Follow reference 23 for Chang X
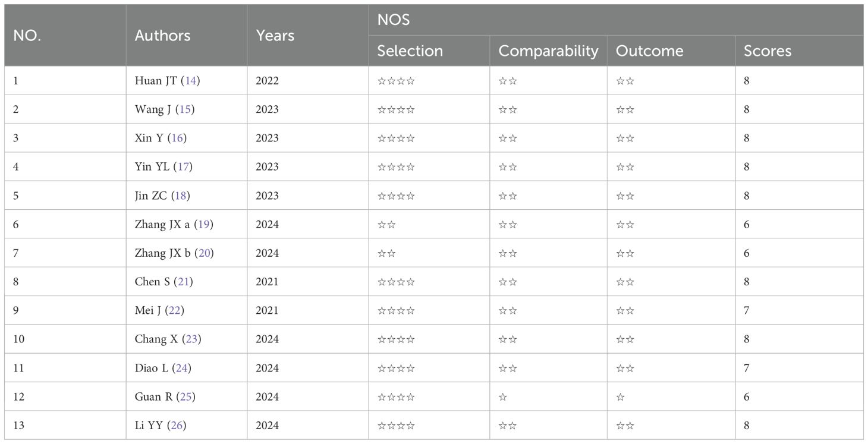The height and width of the screenshot is (444, 868). point(191,339)
